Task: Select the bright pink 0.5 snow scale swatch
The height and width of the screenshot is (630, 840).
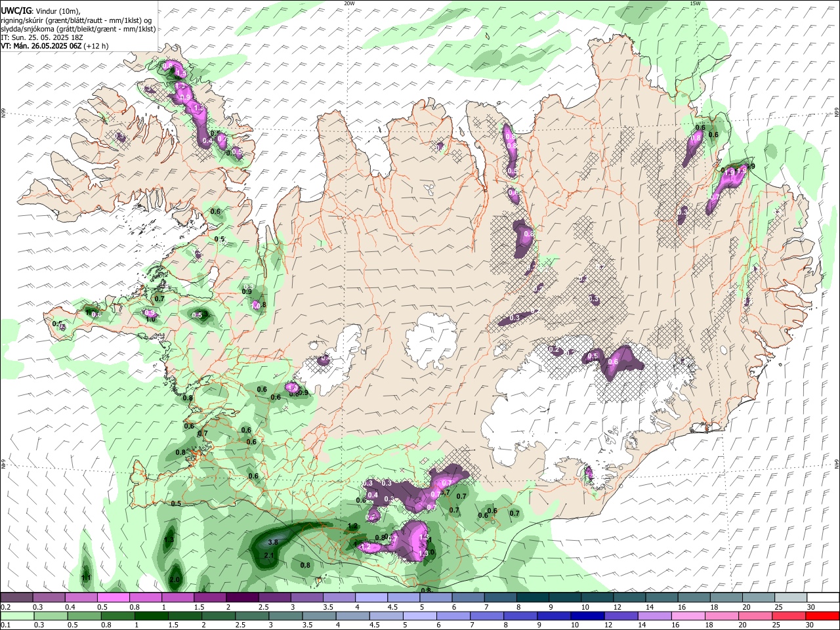Action: coord(113,598)
